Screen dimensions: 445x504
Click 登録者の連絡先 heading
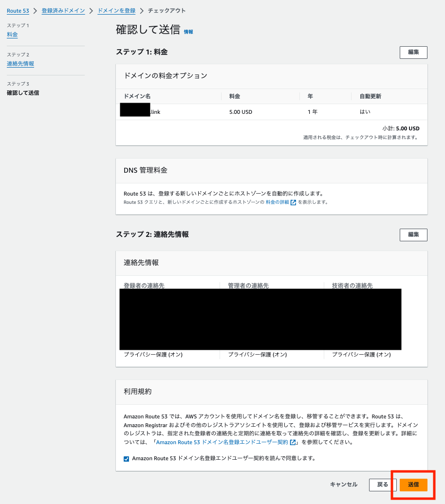pos(144,286)
